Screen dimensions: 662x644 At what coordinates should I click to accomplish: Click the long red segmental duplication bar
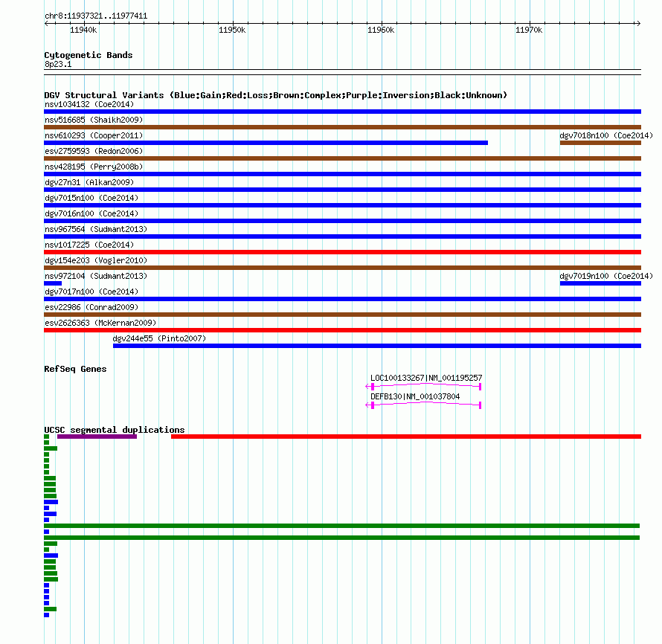pyautogui.click(x=406, y=437)
